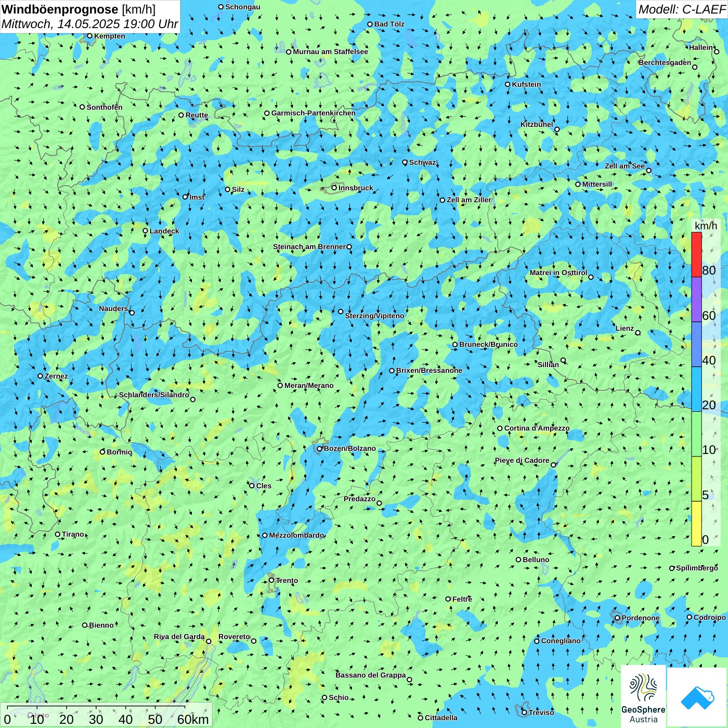The image size is (728, 728).
Task: Click the Pieve di Cadore label
Action: tap(522, 460)
